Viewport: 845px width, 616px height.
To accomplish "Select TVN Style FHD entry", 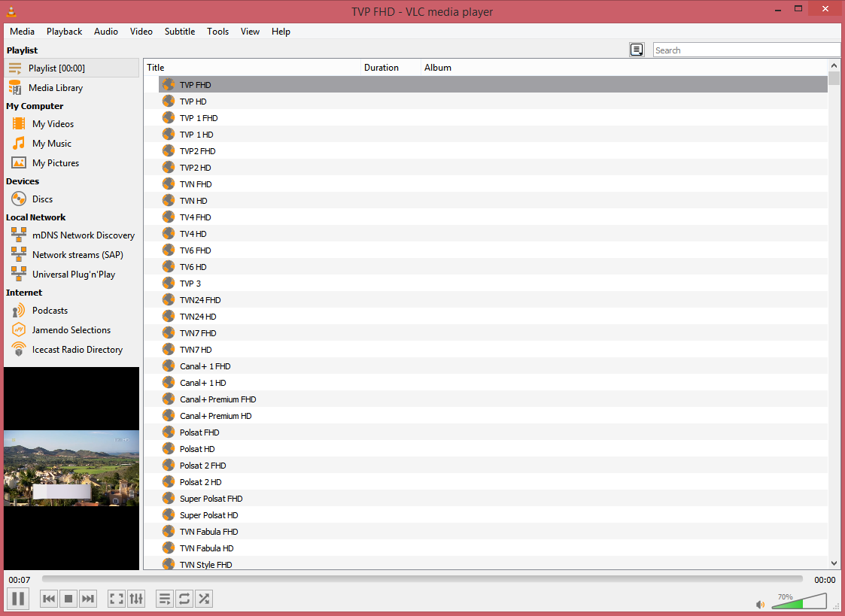I will click(493, 564).
